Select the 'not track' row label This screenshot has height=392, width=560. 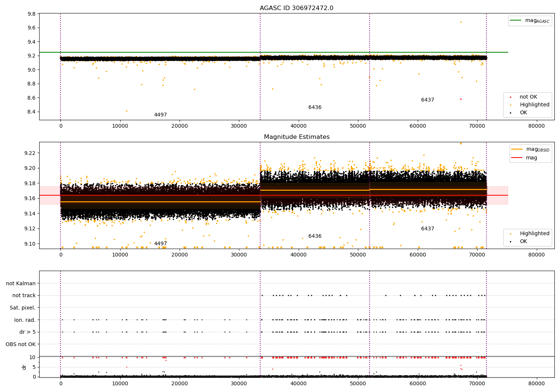point(24,296)
